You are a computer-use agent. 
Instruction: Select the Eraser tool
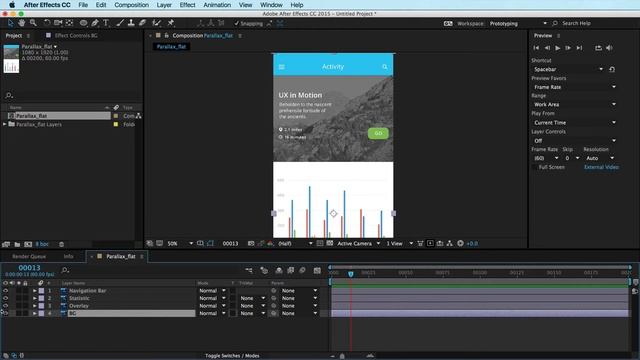[x=142, y=23]
